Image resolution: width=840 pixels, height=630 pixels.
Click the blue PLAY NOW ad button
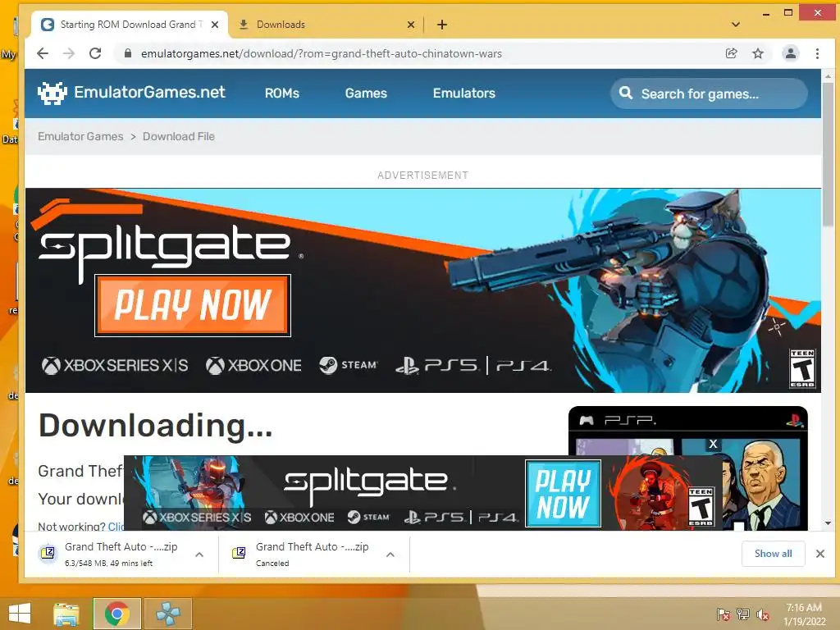[563, 493]
